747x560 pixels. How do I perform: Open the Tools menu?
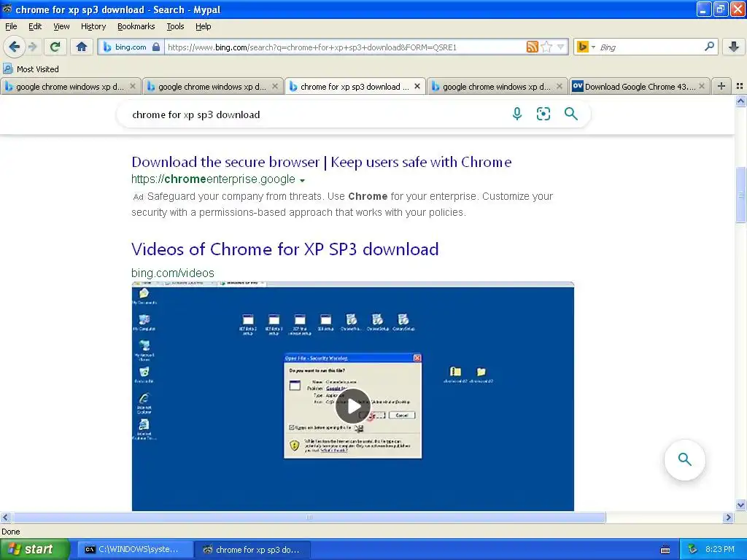[x=175, y=26]
